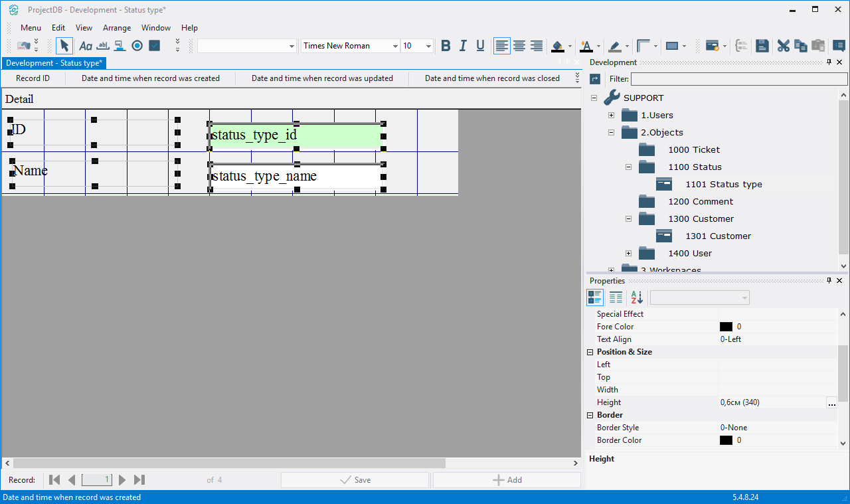Pick the Label (Aa) control tool
This screenshot has width=850, height=504.
[86, 46]
